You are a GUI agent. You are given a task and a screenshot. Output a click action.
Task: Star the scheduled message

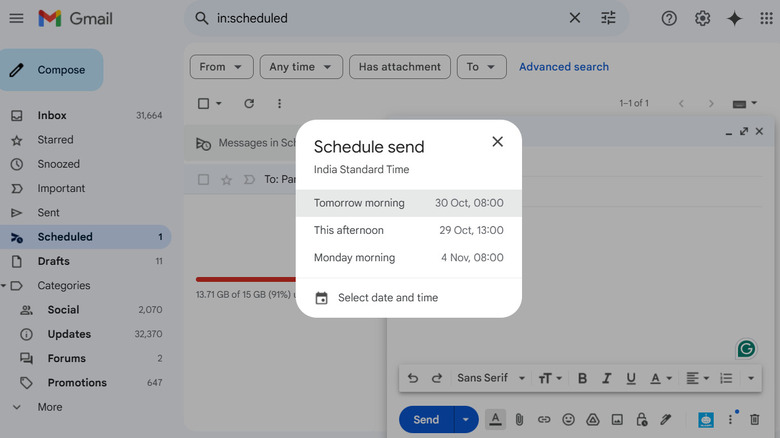click(x=226, y=180)
